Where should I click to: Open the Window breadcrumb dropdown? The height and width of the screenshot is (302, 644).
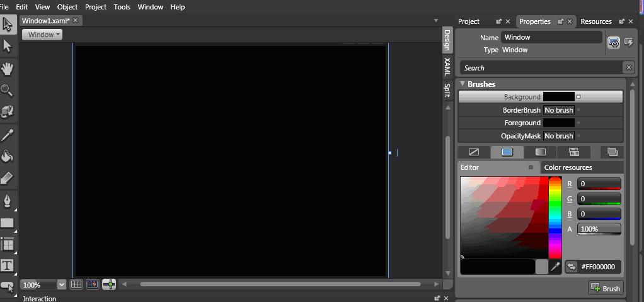pyautogui.click(x=42, y=35)
